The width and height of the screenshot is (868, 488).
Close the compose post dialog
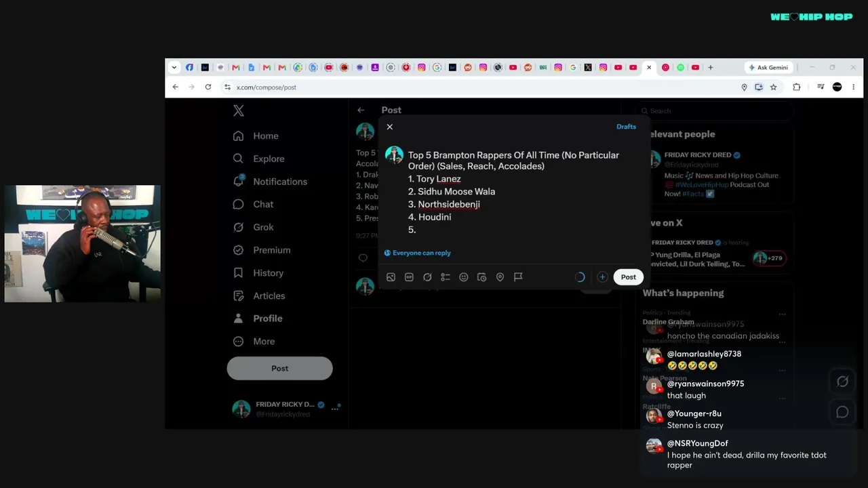pyautogui.click(x=390, y=127)
